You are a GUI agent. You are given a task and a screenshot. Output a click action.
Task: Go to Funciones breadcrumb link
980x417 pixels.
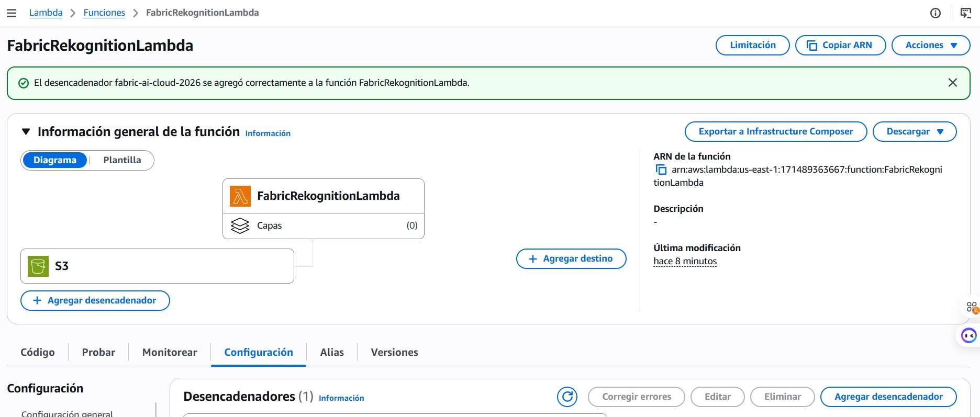pos(104,13)
